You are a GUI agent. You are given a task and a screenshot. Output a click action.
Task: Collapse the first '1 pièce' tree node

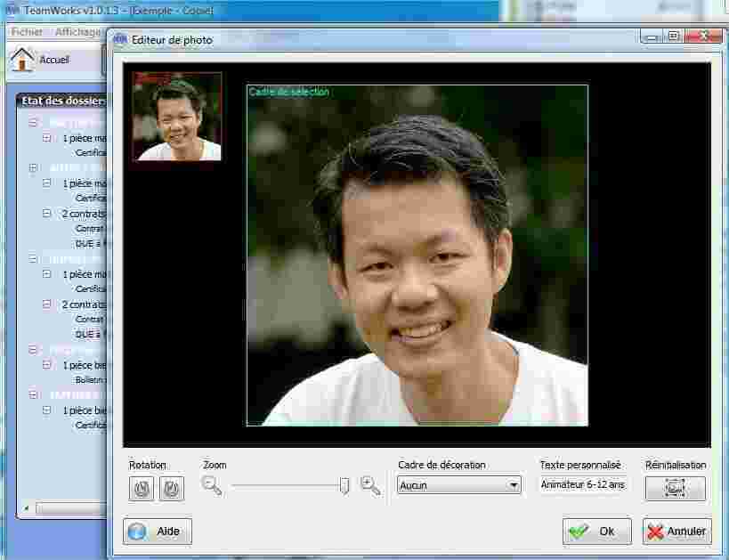pyautogui.click(x=47, y=138)
